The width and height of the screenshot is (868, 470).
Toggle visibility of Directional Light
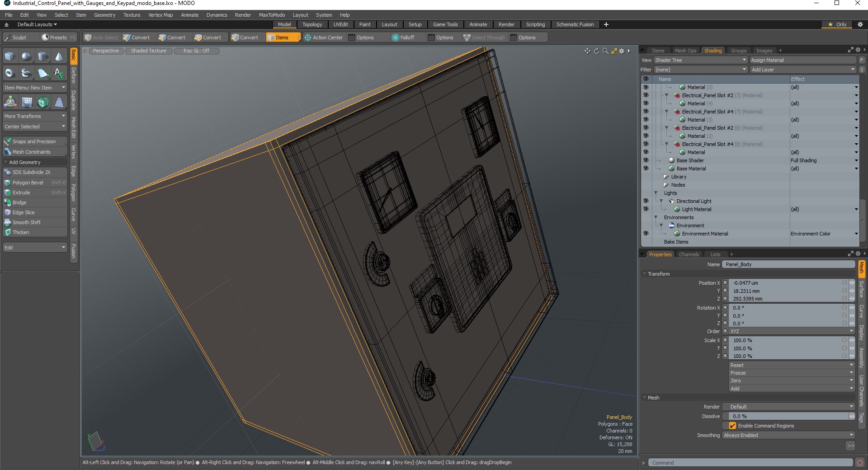tap(646, 201)
